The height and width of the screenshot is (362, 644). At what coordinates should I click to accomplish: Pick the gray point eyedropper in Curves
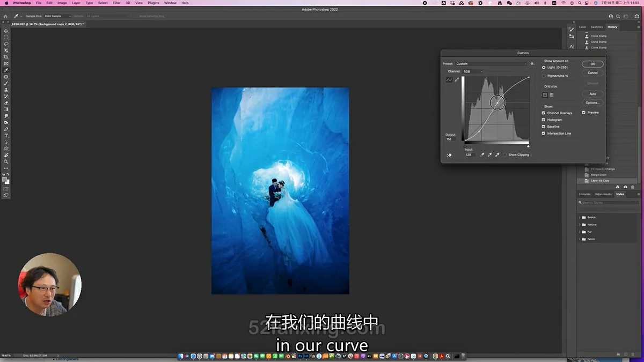(489, 154)
